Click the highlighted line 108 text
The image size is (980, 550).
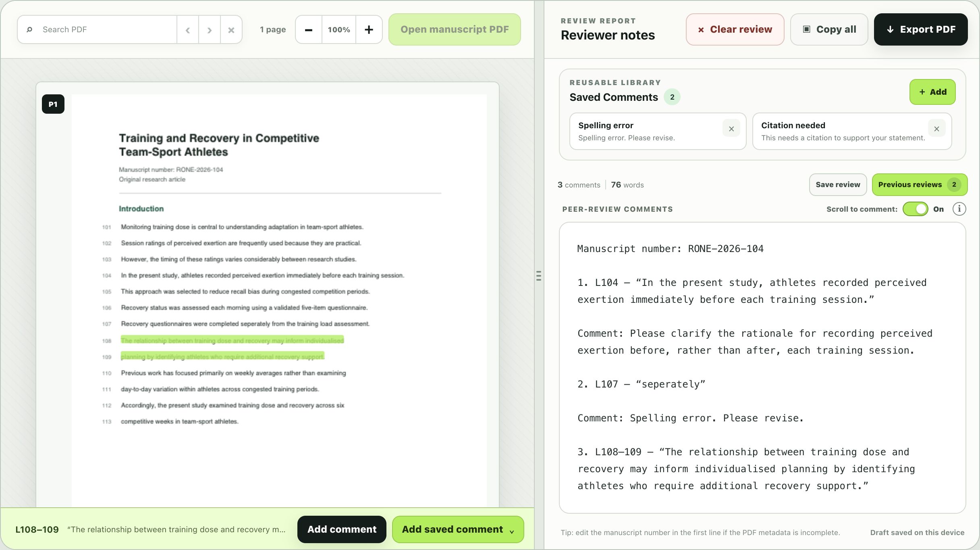coord(232,340)
